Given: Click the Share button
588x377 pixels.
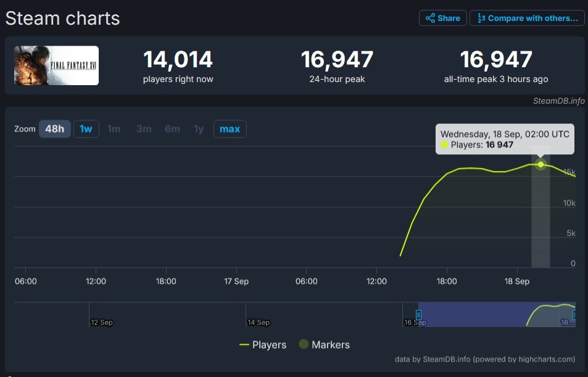Looking at the screenshot, I should (x=442, y=18).
